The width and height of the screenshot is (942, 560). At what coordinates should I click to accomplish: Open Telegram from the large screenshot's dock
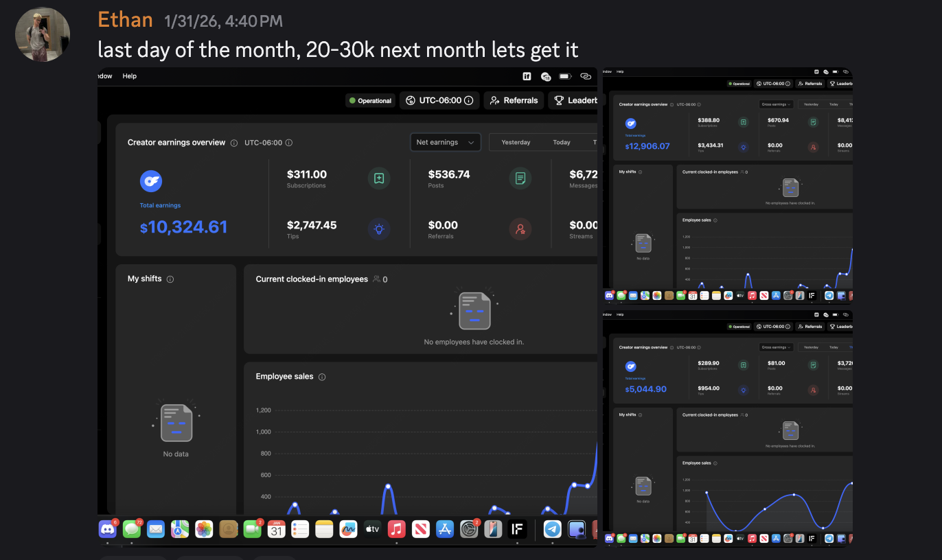pos(553,529)
